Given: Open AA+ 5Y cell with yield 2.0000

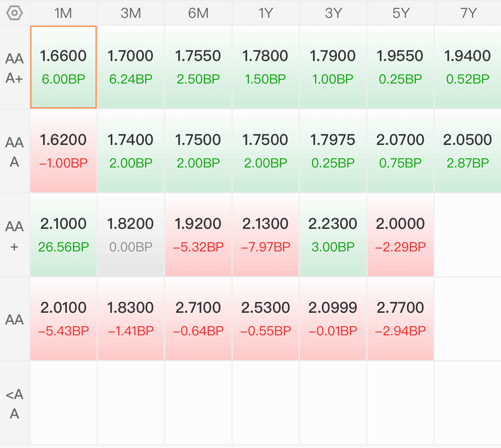Looking at the screenshot, I should pos(400,235).
